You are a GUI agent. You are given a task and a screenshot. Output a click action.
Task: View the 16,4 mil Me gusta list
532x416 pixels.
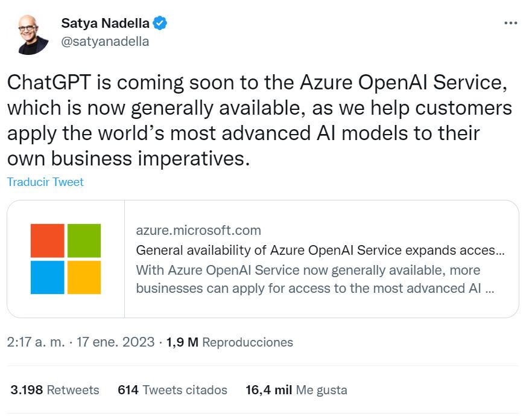coord(296,390)
